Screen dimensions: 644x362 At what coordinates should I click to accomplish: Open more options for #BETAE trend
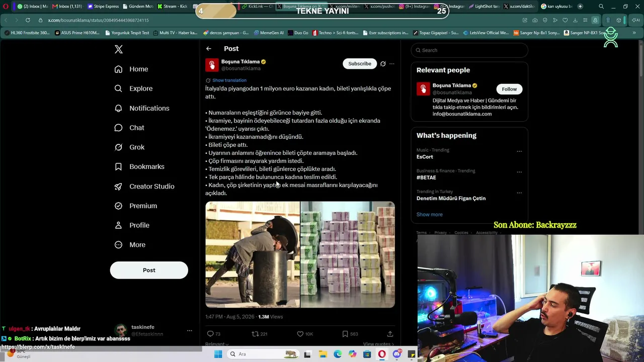[x=519, y=172]
